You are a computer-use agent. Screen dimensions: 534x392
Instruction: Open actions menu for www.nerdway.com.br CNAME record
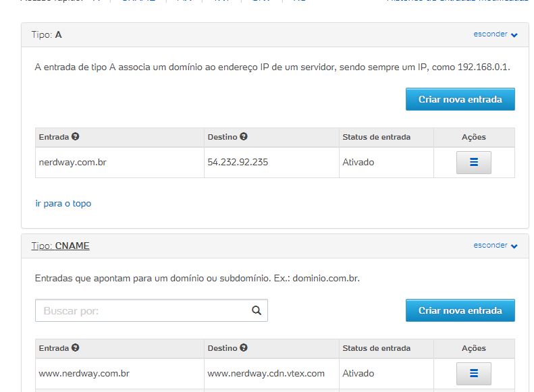pos(473,373)
